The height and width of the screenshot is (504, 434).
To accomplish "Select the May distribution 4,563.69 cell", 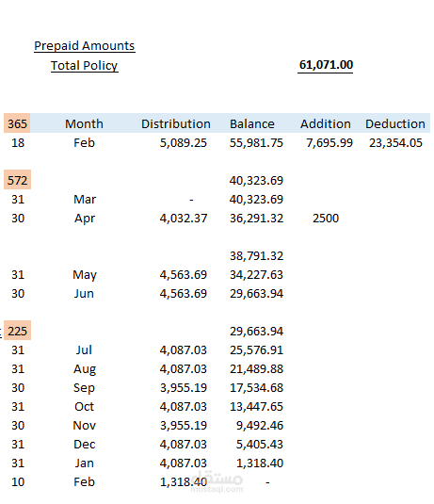I will pyautogui.click(x=184, y=275).
